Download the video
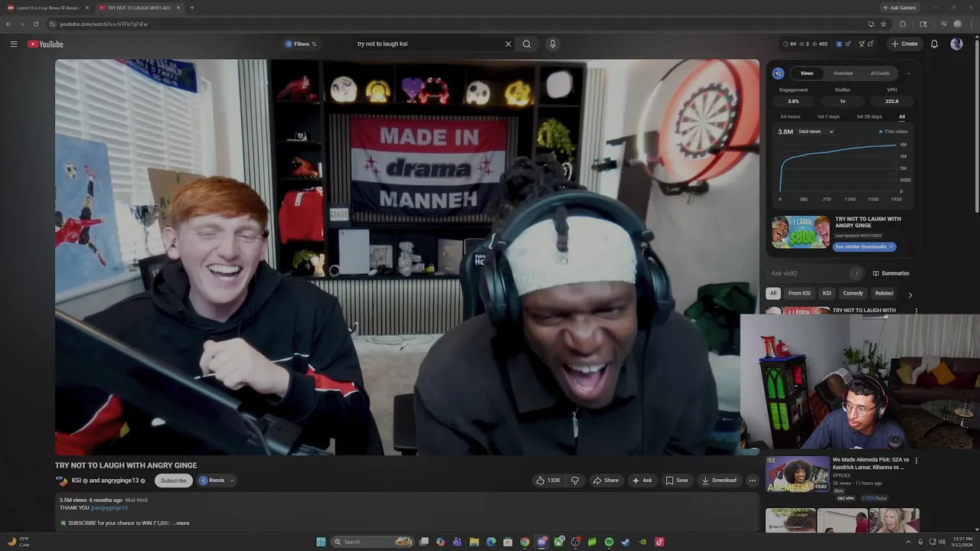The image size is (980, 551). click(x=719, y=481)
